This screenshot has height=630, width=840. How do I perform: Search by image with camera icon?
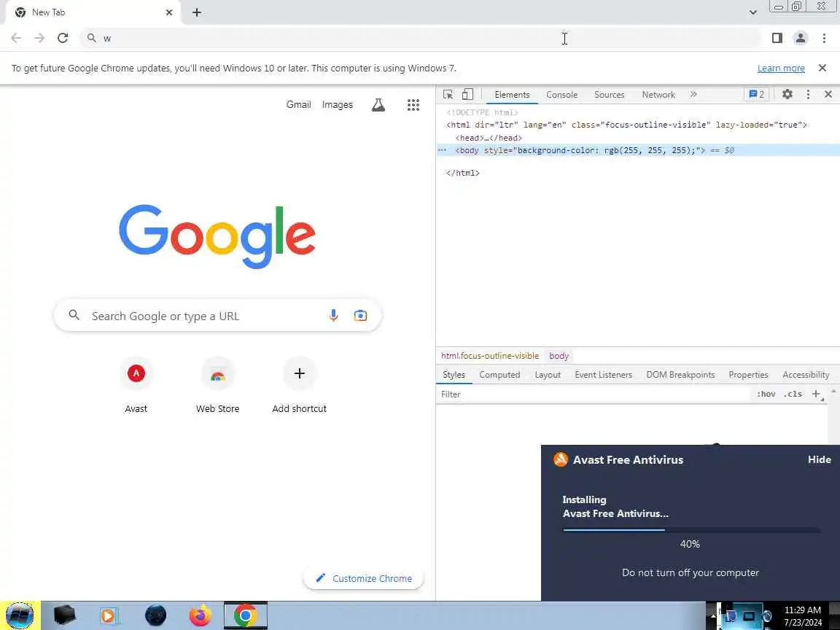pos(360,316)
